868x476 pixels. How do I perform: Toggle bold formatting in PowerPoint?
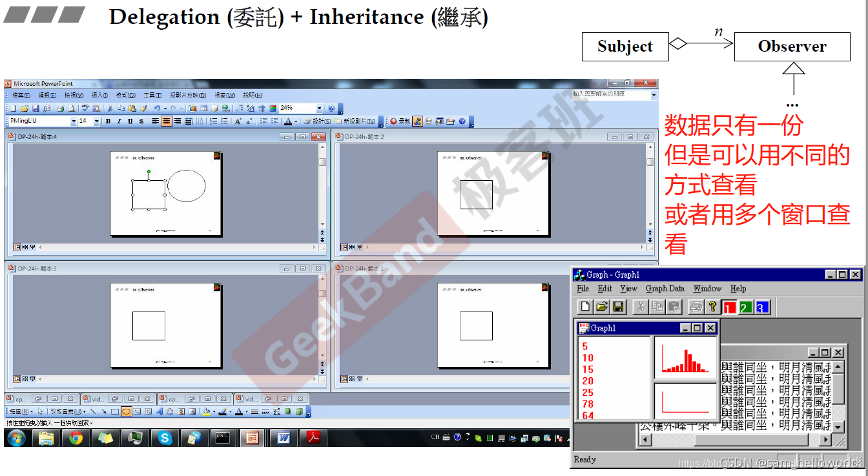click(x=108, y=120)
